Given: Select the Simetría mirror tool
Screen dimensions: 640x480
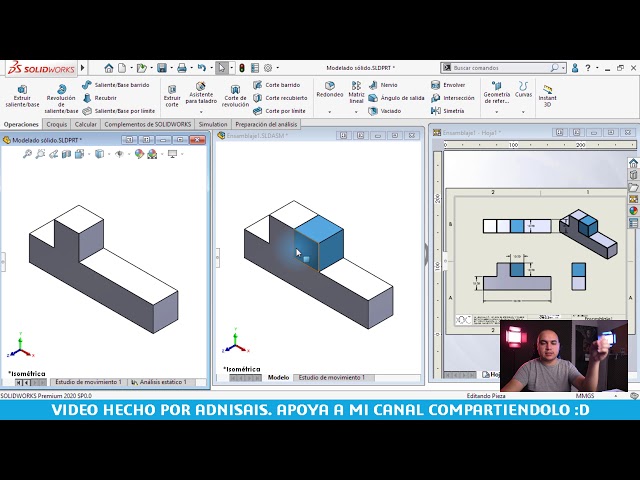Looking at the screenshot, I should pyautogui.click(x=448, y=111).
